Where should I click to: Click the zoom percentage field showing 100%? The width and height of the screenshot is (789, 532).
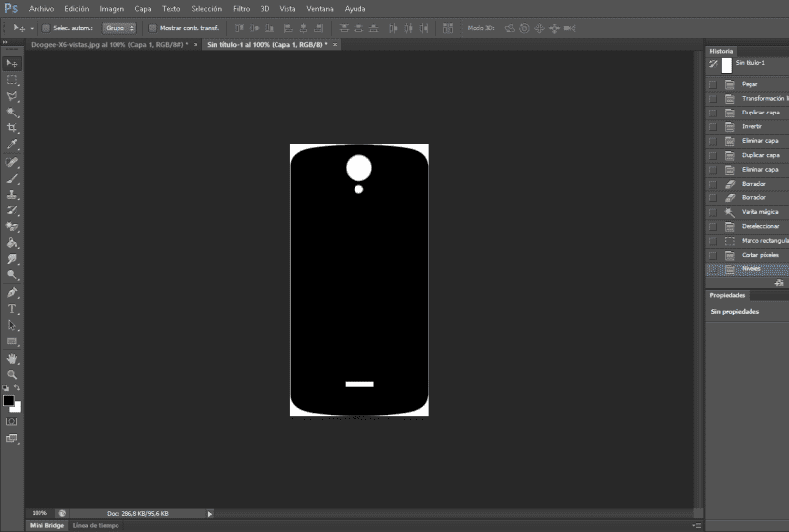coord(39,513)
